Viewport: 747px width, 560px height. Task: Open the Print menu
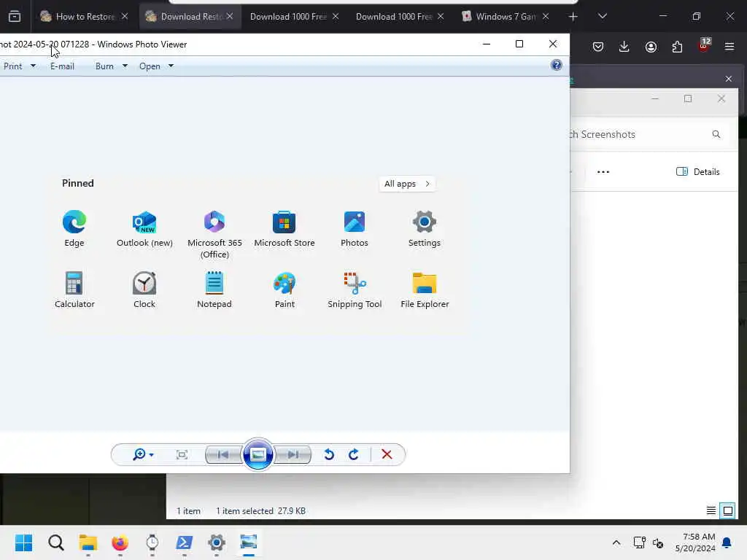(13, 66)
